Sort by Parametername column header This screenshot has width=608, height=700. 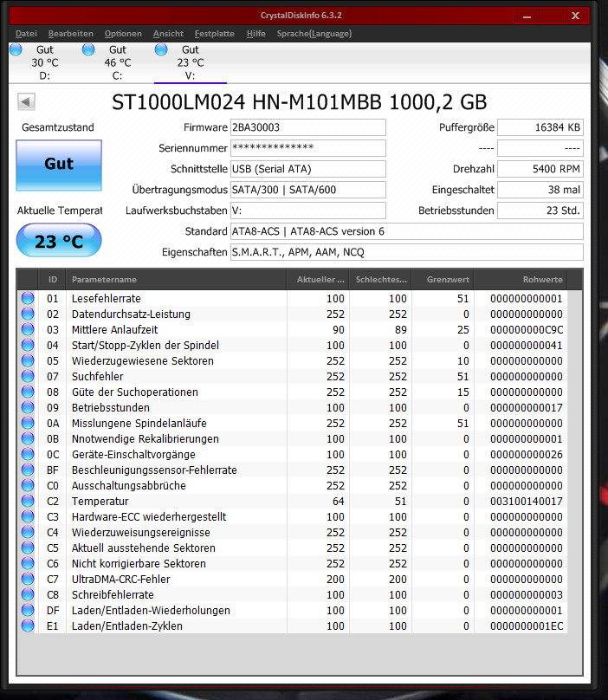(176, 280)
